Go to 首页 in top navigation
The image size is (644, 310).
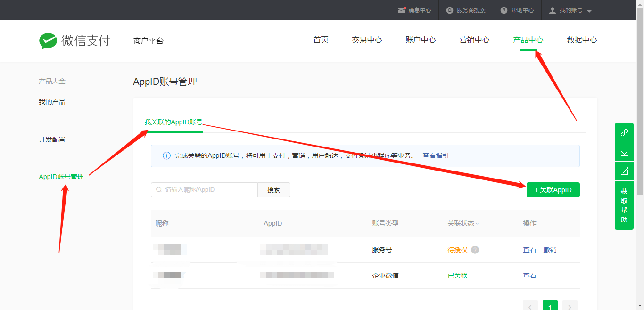pyautogui.click(x=321, y=40)
